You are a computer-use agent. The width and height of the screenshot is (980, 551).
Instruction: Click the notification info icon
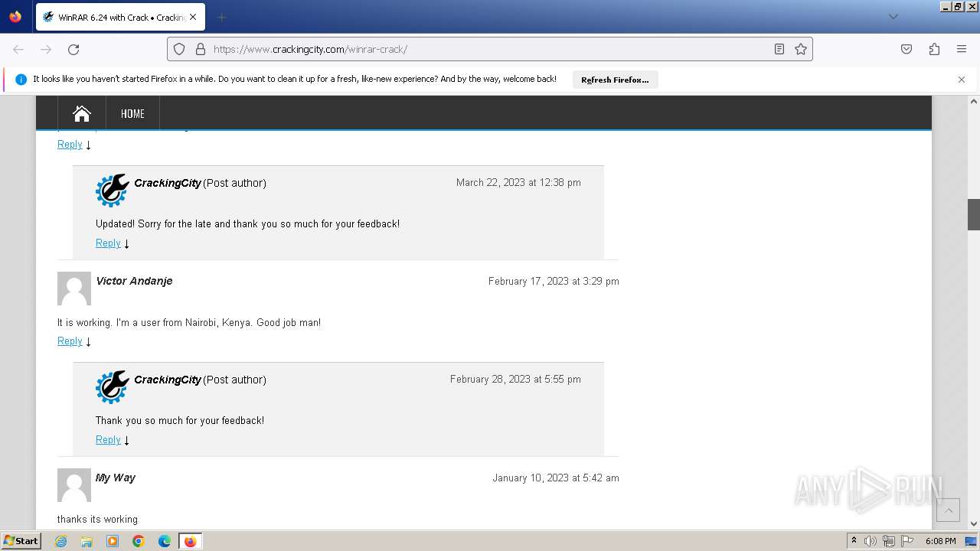21,79
